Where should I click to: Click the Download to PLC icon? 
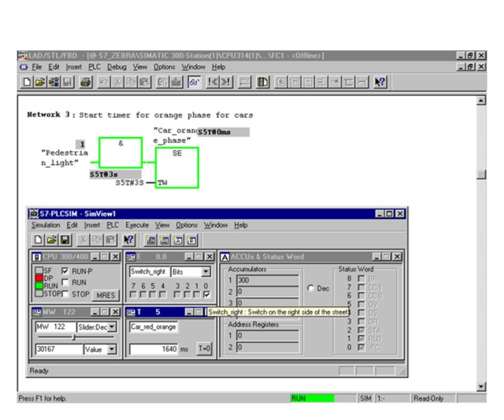click(176, 83)
